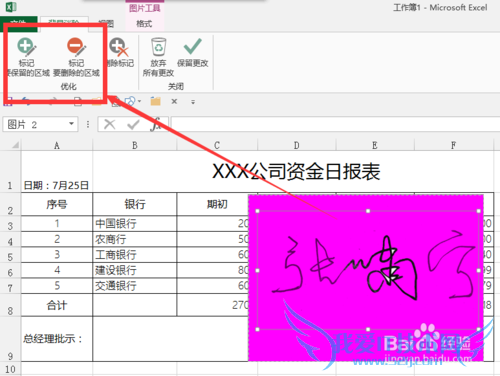Click the 图片工具 contextual tab header
This screenshot has height=376, width=500.
pyautogui.click(x=145, y=8)
